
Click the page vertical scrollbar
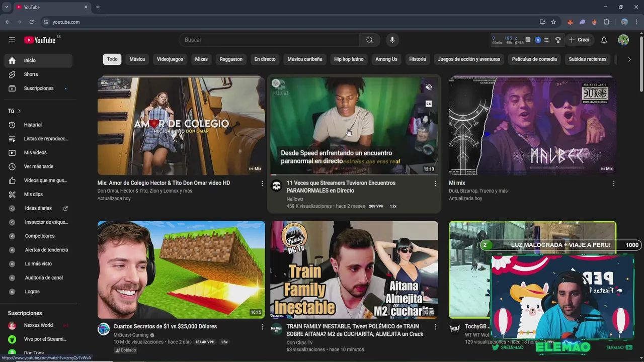(x=641, y=63)
